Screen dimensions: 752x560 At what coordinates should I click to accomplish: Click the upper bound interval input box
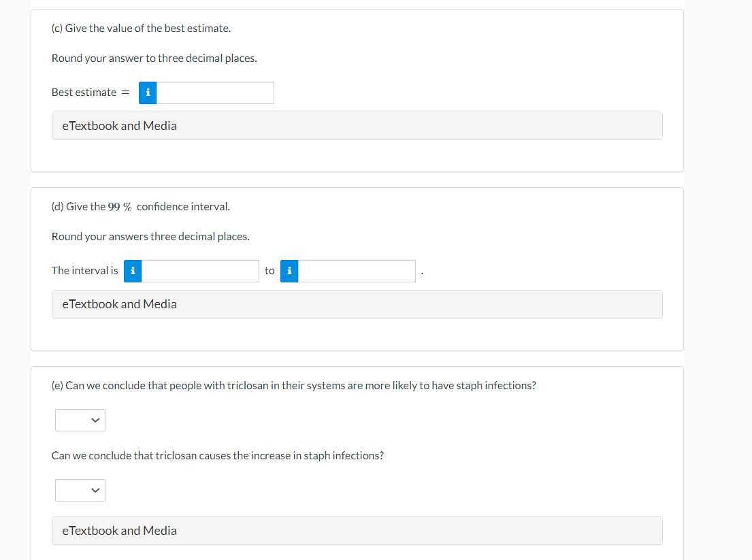pos(357,271)
